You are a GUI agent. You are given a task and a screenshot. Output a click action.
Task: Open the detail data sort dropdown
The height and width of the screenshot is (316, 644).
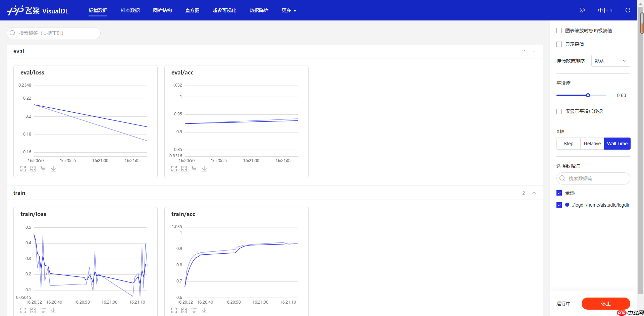pos(610,61)
